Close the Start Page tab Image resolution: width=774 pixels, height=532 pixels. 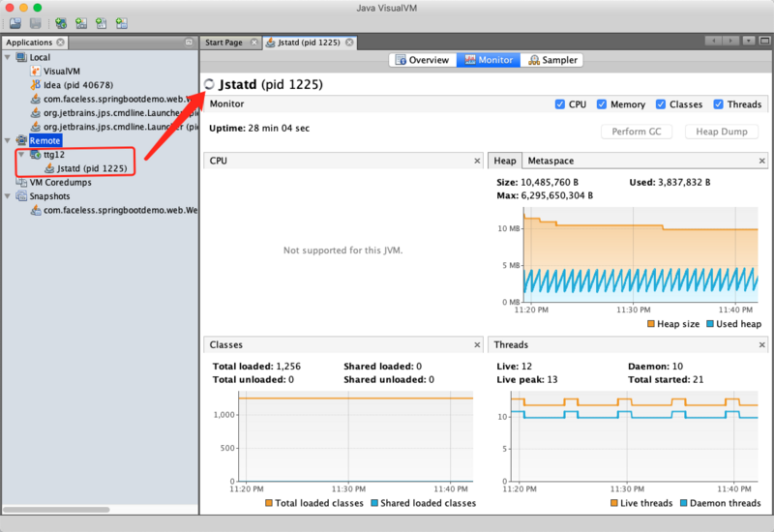pyautogui.click(x=254, y=43)
